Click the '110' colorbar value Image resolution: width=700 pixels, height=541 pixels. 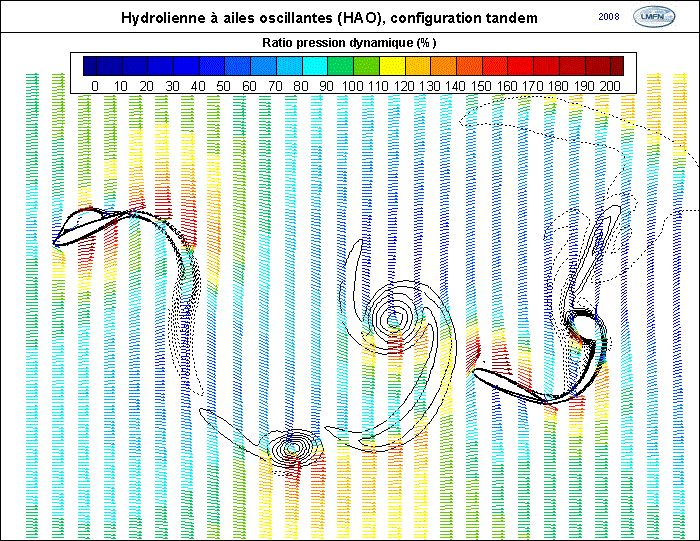pos(378,86)
